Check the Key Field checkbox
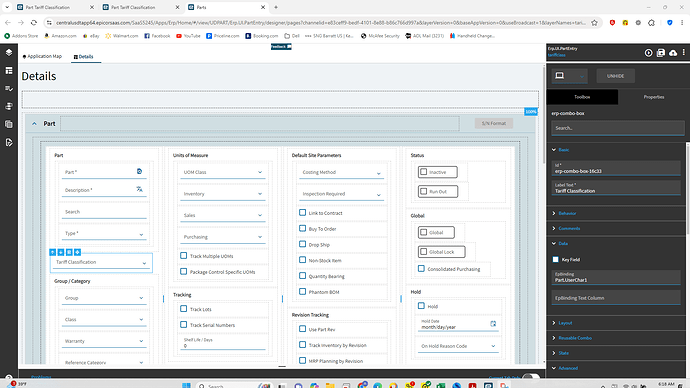The width and height of the screenshot is (690, 388). point(555,260)
